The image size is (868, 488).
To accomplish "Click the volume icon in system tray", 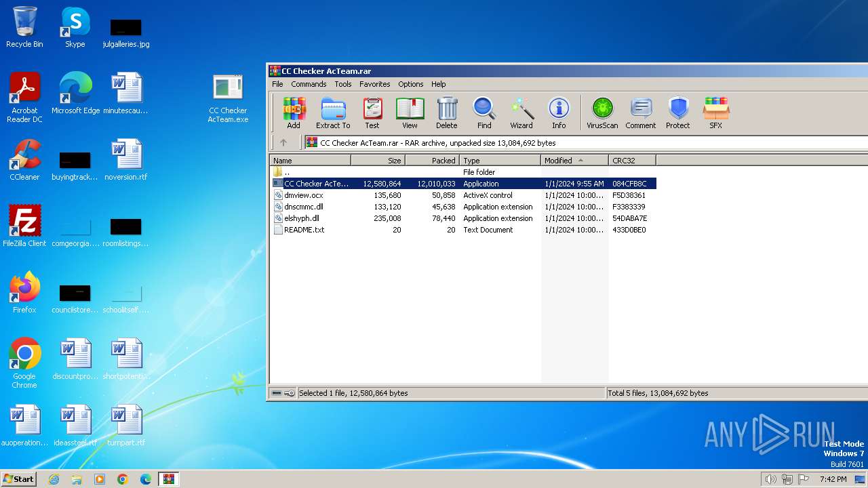I will [770, 479].
